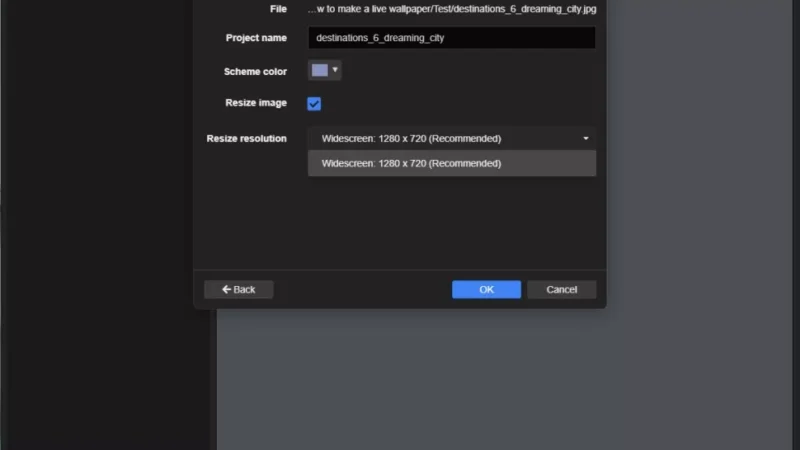Click the "Project name" label
The width and height of the screenshot is (800, 450).
[x=256, y=38]
